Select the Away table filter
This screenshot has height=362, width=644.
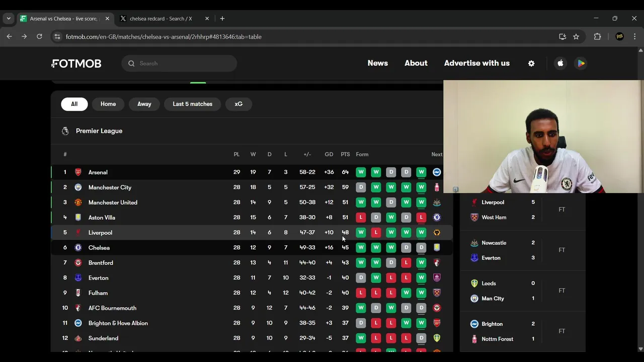click(144, 104)
